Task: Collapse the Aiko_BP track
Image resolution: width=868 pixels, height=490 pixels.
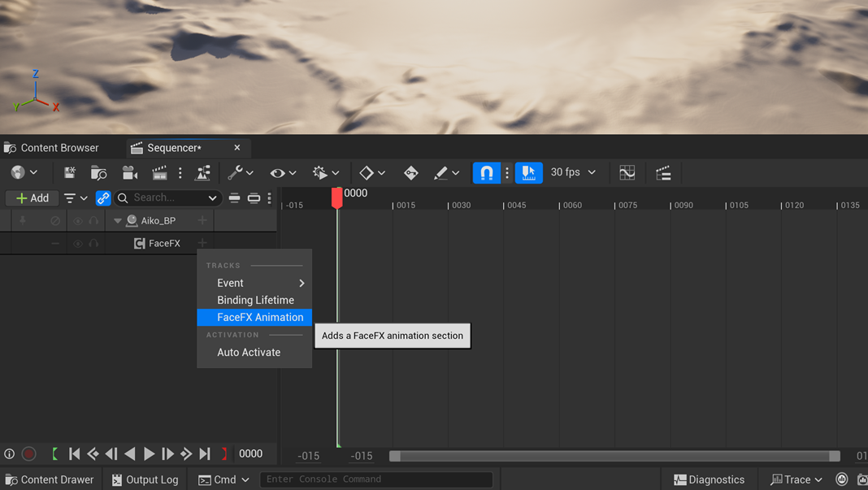Action: (x=117, y=220)
